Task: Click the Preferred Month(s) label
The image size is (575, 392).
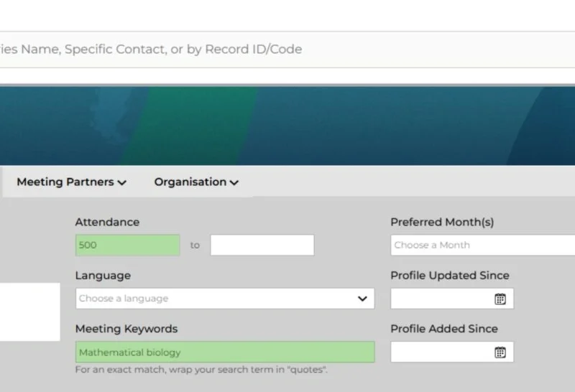Action: (x=442, y=222)
